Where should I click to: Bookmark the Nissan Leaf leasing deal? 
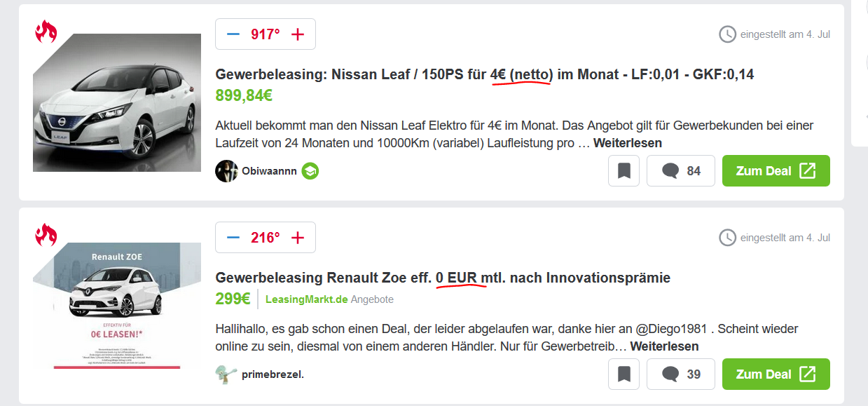[x=624, y=171]
